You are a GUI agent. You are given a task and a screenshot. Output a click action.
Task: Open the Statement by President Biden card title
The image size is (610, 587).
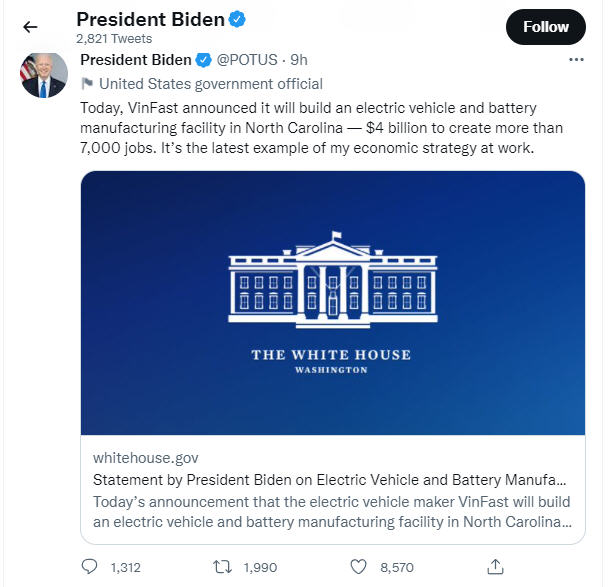click(330, 479)
